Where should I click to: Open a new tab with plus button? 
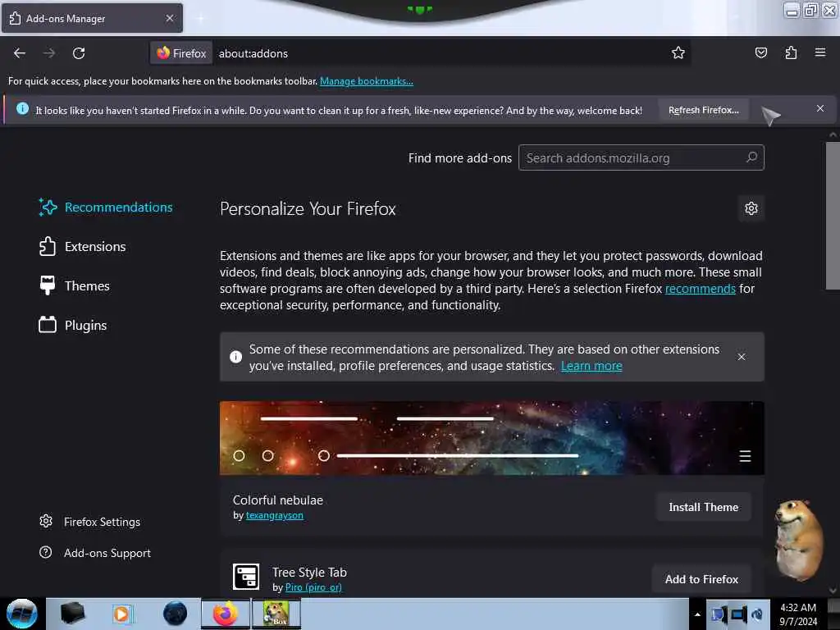[x=200, y=18]
